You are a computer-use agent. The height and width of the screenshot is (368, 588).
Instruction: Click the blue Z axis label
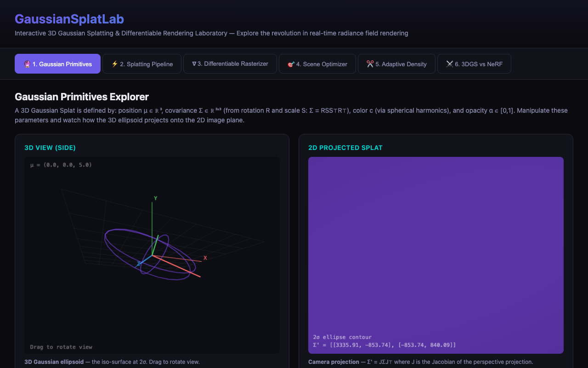click(x=138, y=264)
